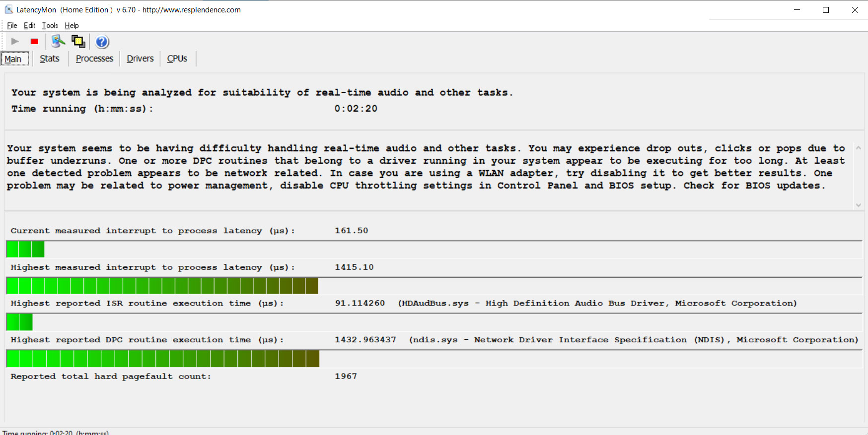Viewport: 868px width, 435px height.
Task: Open the Tools menu
Action: coord(50,26)
